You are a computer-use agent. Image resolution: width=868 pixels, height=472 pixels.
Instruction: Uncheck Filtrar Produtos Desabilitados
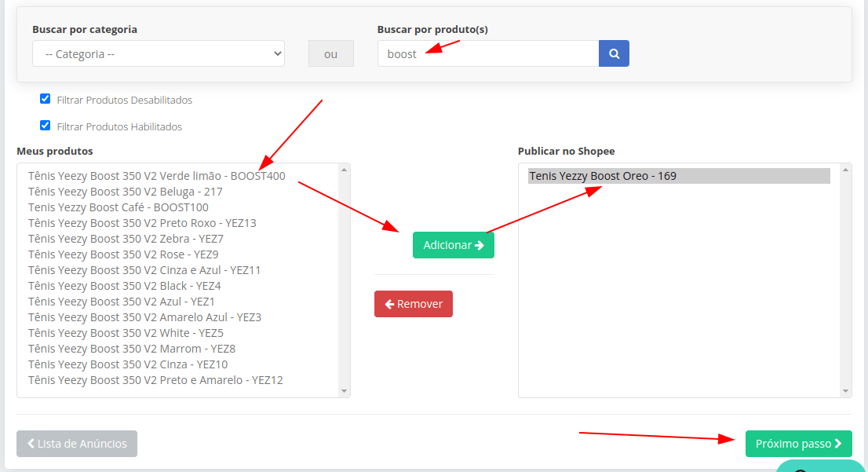point(46,99)
